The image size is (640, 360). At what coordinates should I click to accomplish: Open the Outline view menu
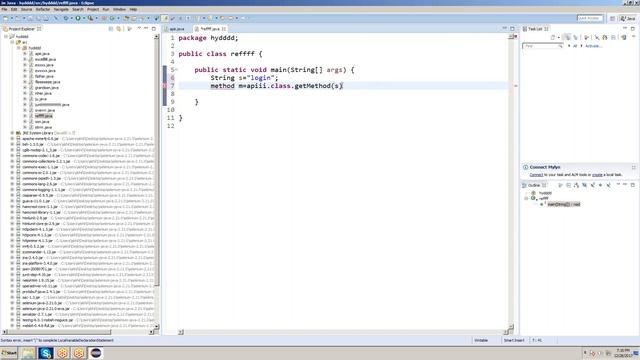618,185
